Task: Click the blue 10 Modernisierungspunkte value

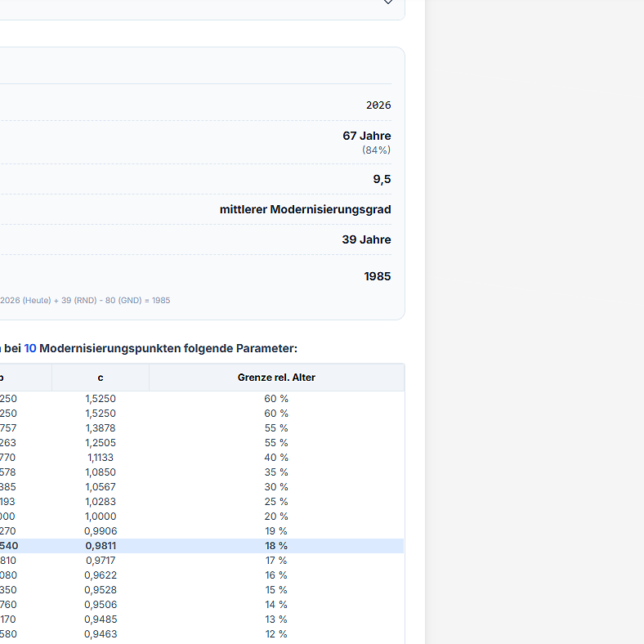Action: point(30,348)
